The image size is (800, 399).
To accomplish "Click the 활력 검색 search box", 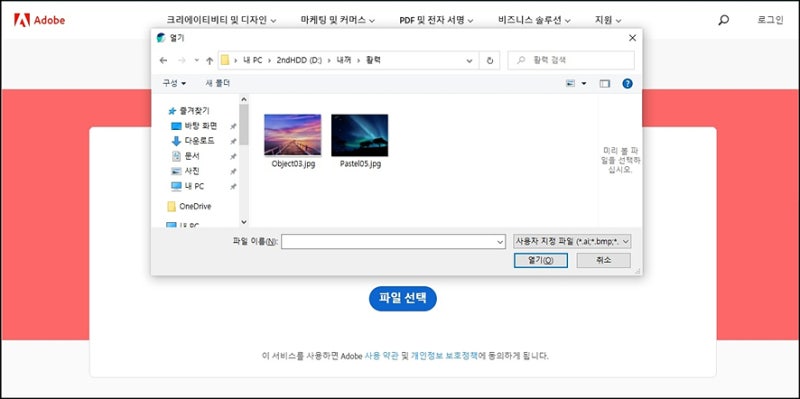I will pyautogui.click(x=571, y=60).
